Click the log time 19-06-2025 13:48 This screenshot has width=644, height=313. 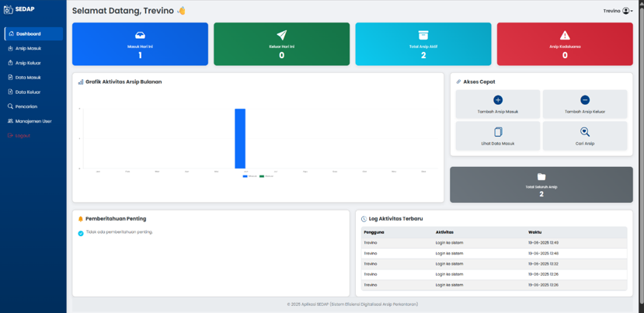[543, 253]
